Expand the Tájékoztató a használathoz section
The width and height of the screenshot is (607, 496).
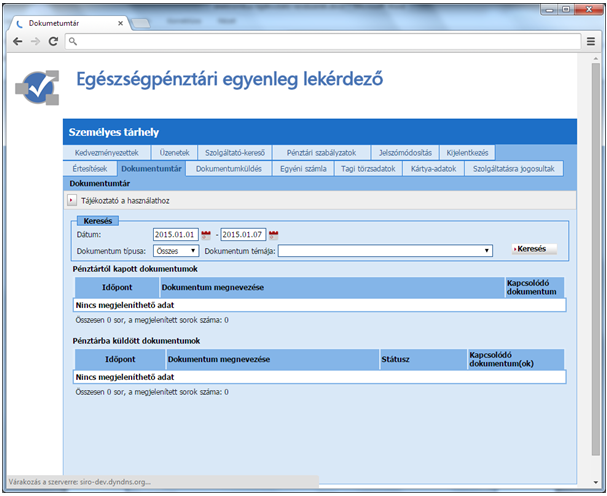[x=72, y=200]
